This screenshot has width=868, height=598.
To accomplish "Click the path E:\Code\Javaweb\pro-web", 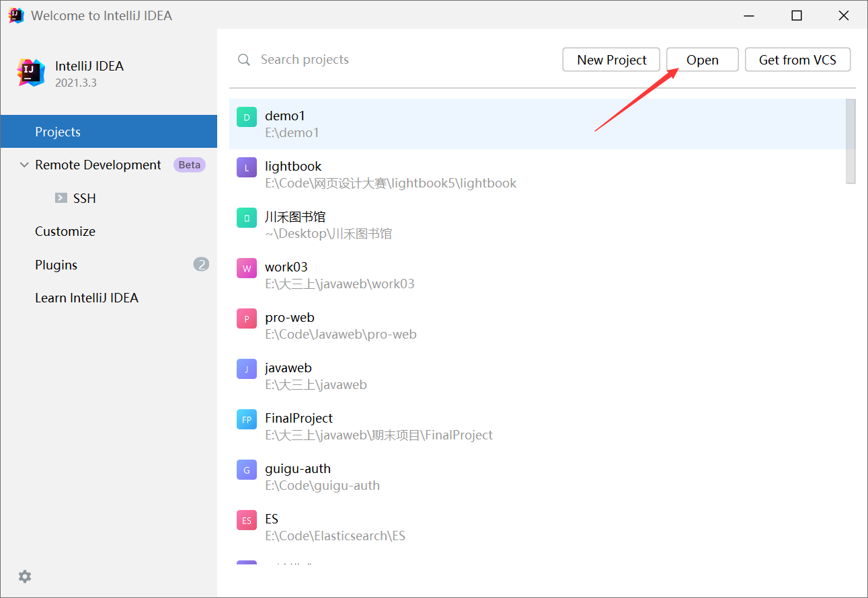I will coord(341,334).
